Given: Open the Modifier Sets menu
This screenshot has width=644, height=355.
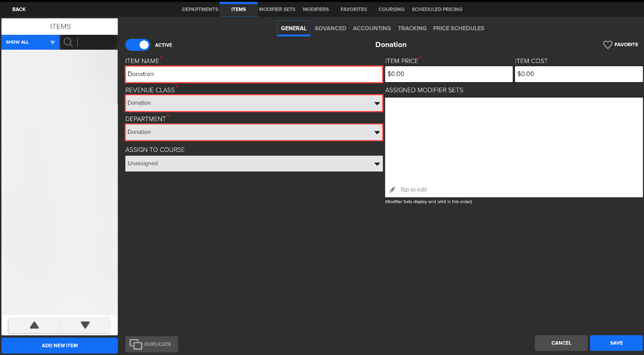Looking at the screenshot, I should [x=277, y=9].
